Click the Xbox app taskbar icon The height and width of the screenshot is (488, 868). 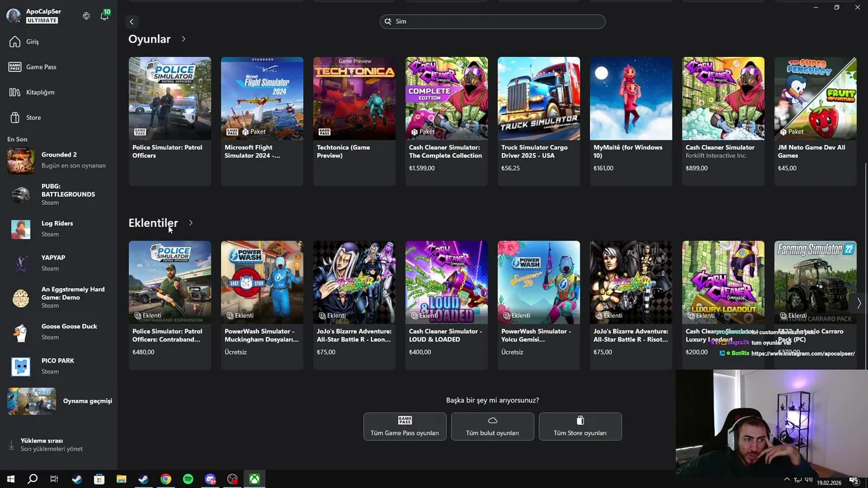click(x=254, y=479)
